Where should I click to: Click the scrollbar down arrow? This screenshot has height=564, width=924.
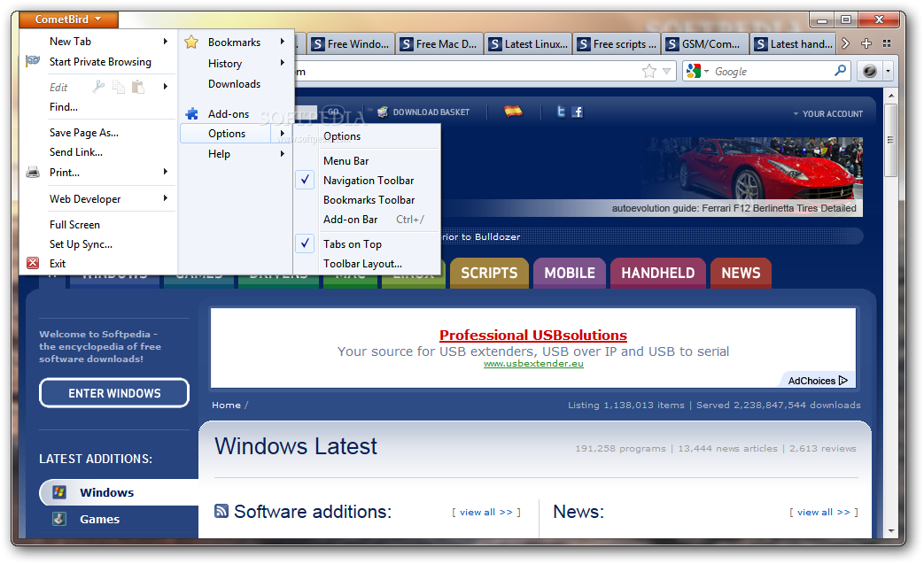pos(890,530)
